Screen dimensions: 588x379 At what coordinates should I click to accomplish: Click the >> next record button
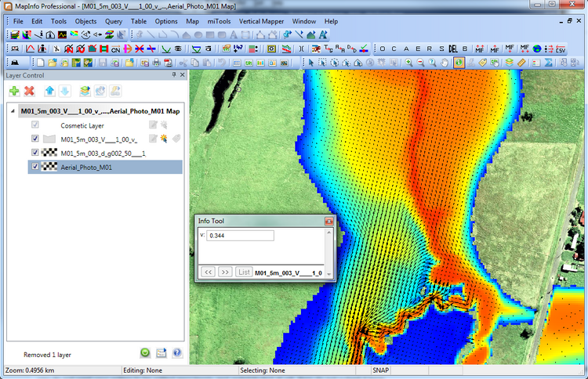[225, 272]
